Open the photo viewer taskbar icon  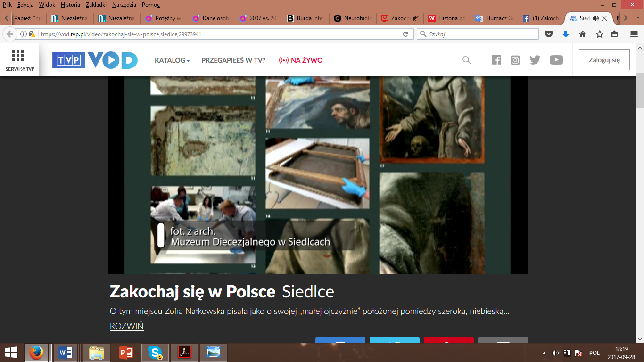point(214,352)
